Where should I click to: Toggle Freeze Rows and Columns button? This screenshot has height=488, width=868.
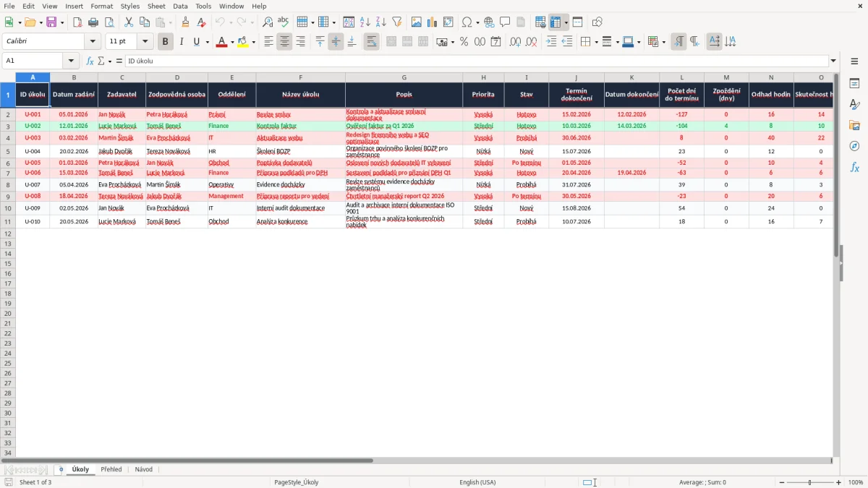pos(556,22)
